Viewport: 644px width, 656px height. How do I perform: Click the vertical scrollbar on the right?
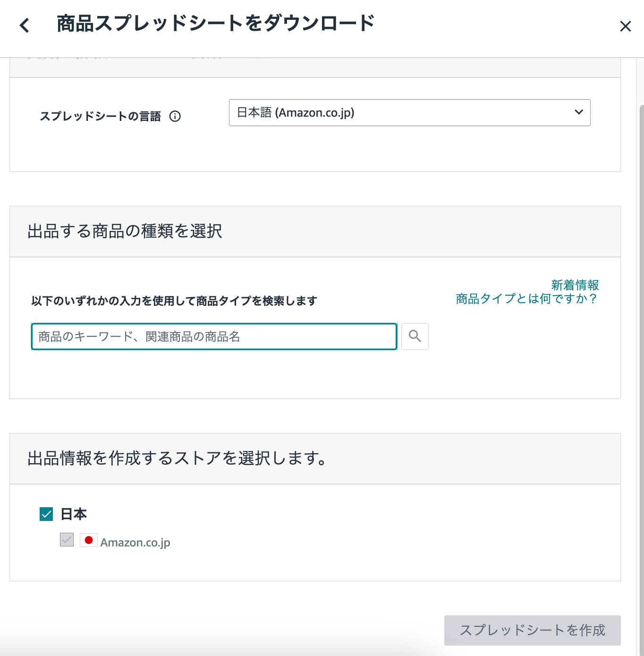pyautogui.click(x=641, y=331)
